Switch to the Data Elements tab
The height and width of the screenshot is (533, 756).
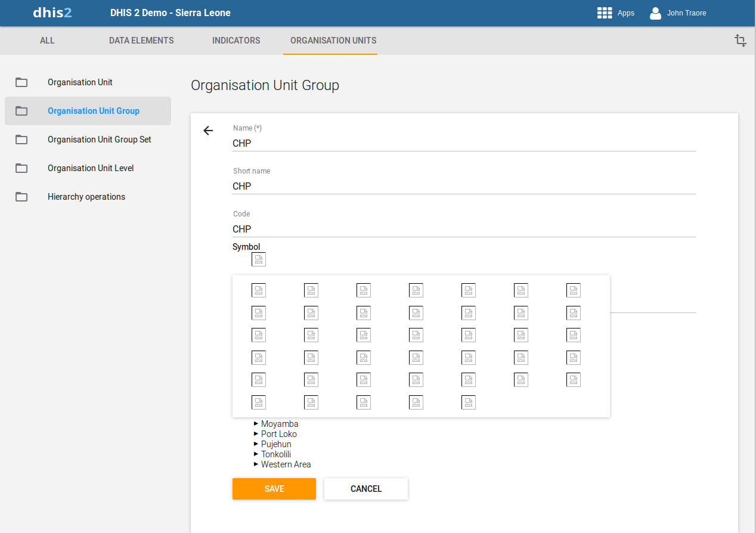tap(141, 41)
